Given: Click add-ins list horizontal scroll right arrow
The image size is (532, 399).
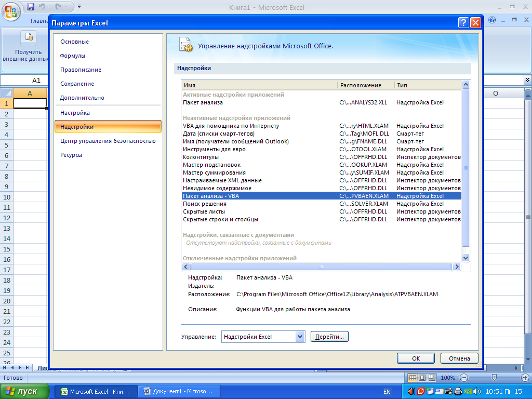Looking at the screenshot, I should point(457,267).
